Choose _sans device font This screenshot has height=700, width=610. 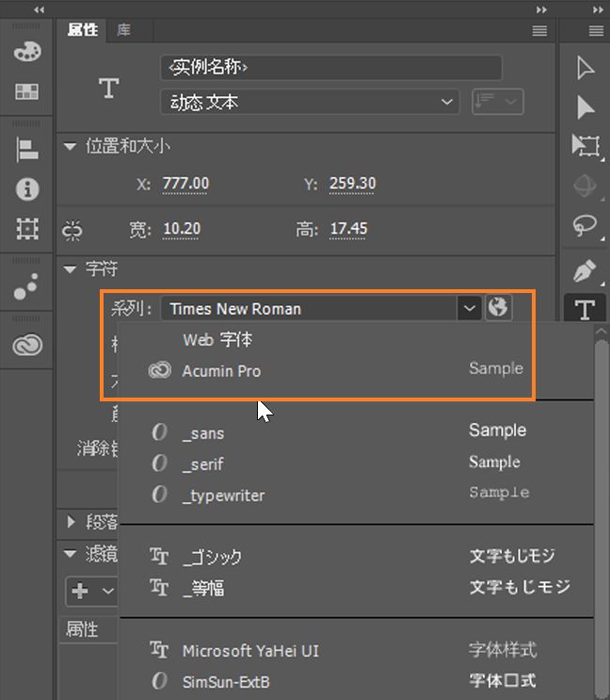[356, 432]
